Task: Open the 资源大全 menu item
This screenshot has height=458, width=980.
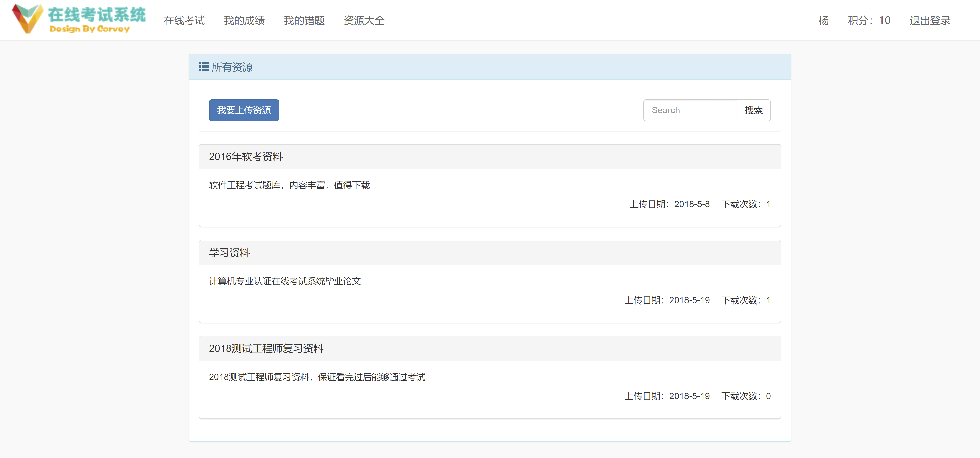Action: [364, 21]
